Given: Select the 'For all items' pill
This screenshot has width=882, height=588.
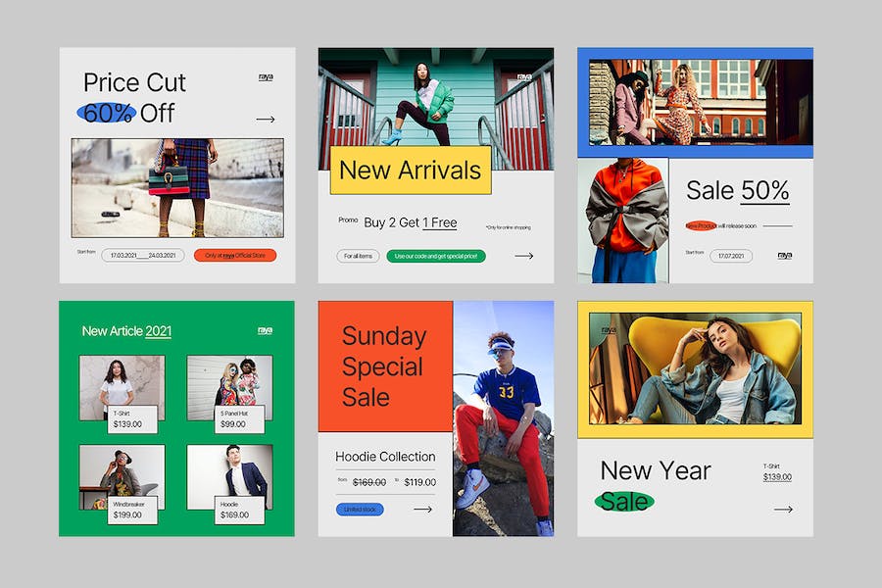Looking at the screenshot, I should [358, 256].
